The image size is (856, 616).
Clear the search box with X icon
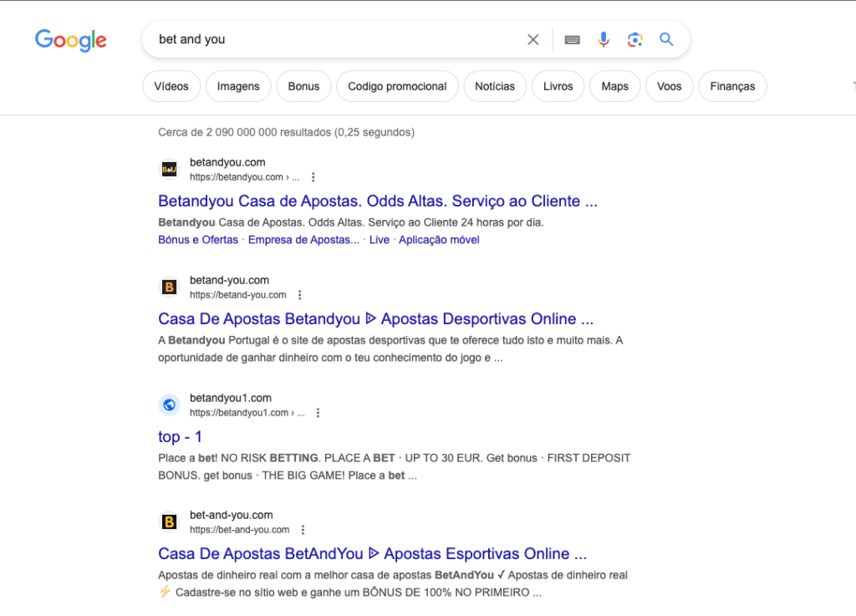point(532,39)
